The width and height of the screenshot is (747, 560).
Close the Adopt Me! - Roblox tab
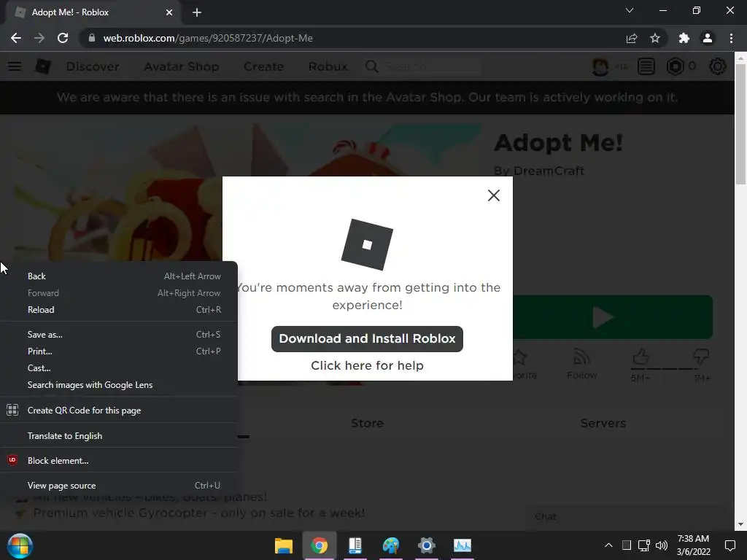tap(169, 12)
